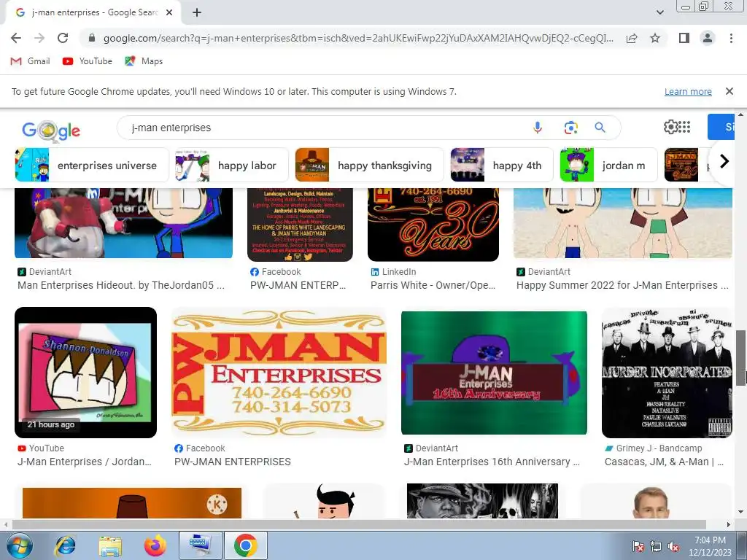Image resolution: width=747 pixels, height=560 pixels.
Task: Toggle the Chrome side panel
Action: coord(684,38)
